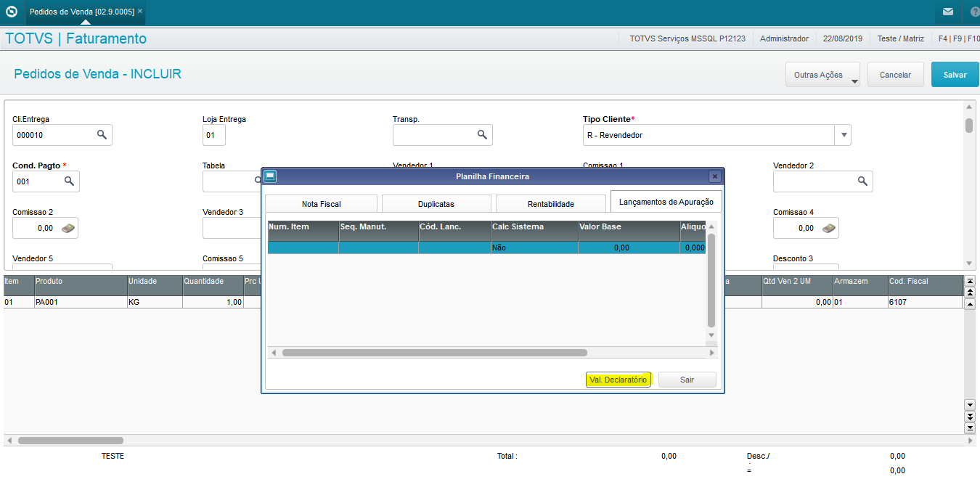Click the Calc Sistema column header
This screenshot has width=980, height=503.
535,231
